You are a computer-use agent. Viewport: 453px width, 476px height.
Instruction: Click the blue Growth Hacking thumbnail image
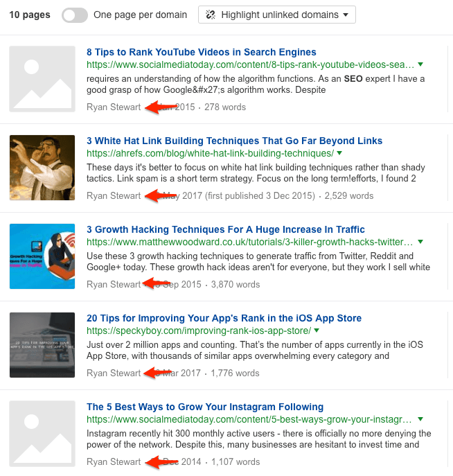click(x=42, y=256)
